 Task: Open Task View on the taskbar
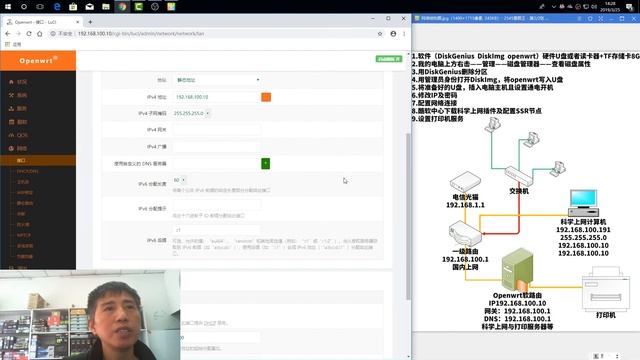[40, 7]
